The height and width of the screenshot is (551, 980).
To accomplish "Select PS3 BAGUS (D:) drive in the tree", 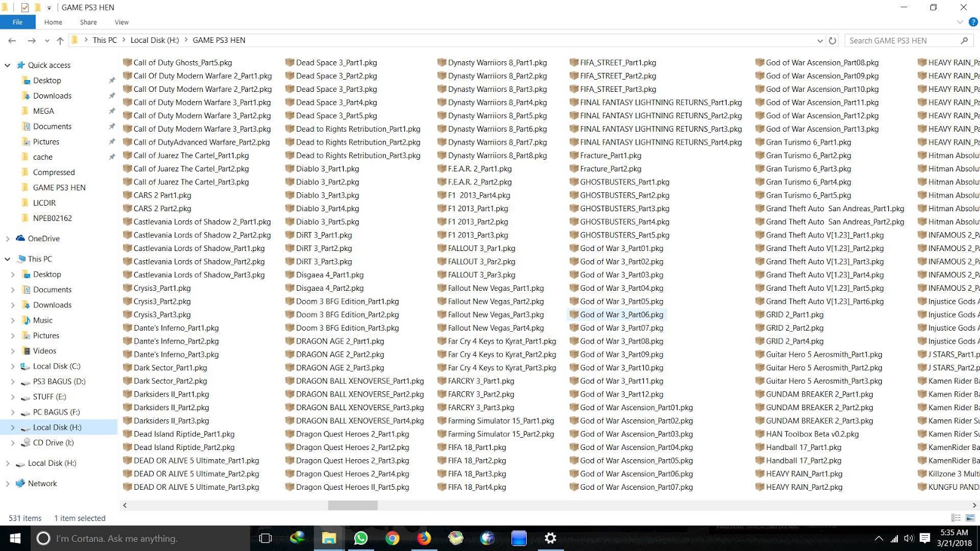I will click(59, 381).
